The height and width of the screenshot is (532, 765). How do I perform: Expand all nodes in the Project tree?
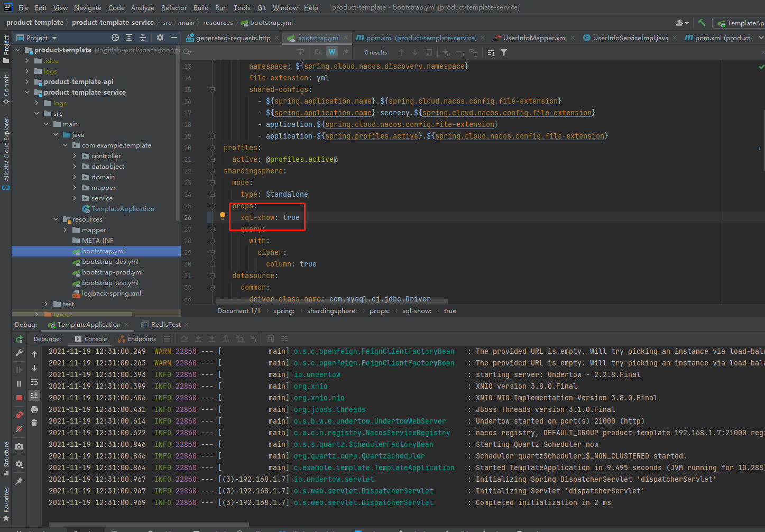(129, 38)
